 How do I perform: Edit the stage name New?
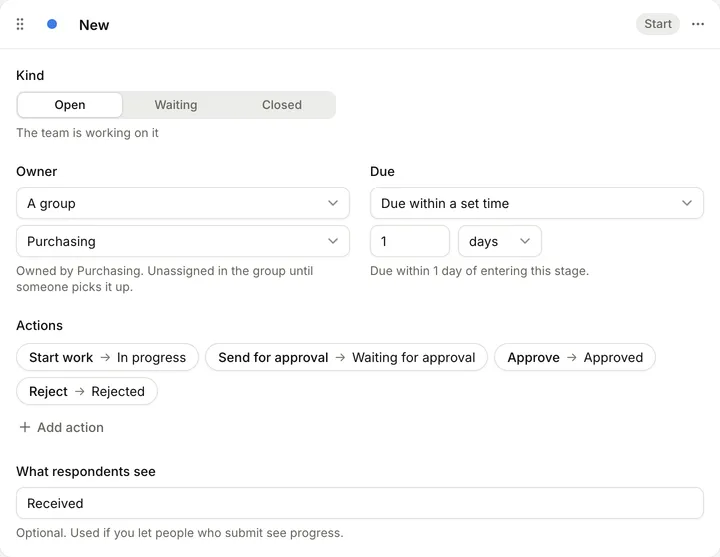pos(94,25)
